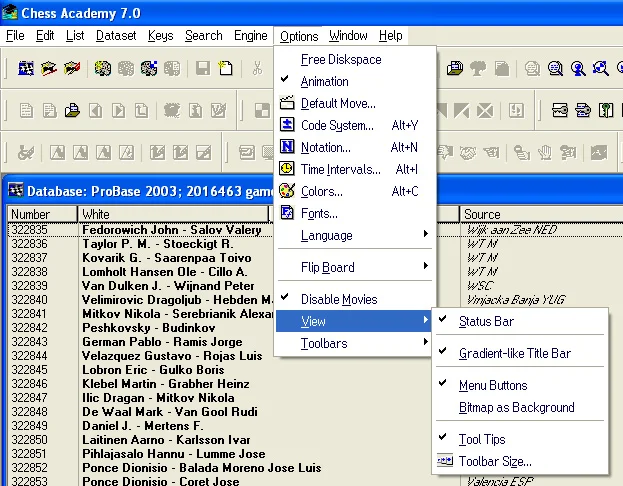Open the Keys menu
Viewport: 623px width, 486px height.
pyautogui.click(x=161, y=36)
